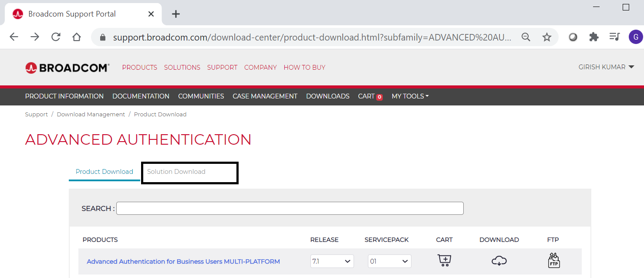644x278 pixels.
Task: Open COMMUNITIES page
Action: (201, 96)
